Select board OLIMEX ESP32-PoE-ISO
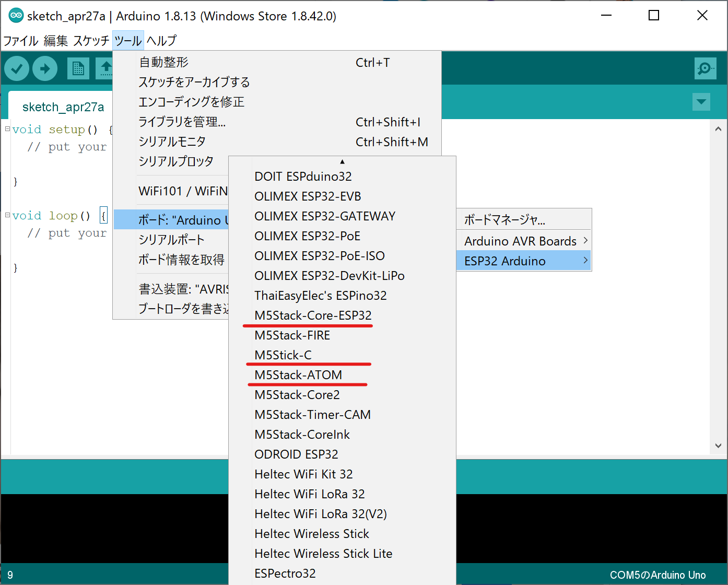This screenshot has width=728, height=585. 342,256
